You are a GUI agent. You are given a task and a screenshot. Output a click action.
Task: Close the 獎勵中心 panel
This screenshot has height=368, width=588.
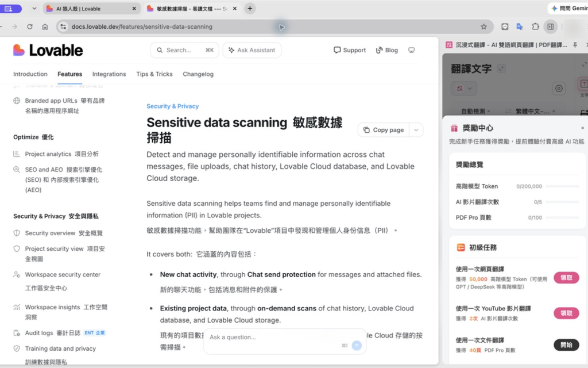pos(582,128)
